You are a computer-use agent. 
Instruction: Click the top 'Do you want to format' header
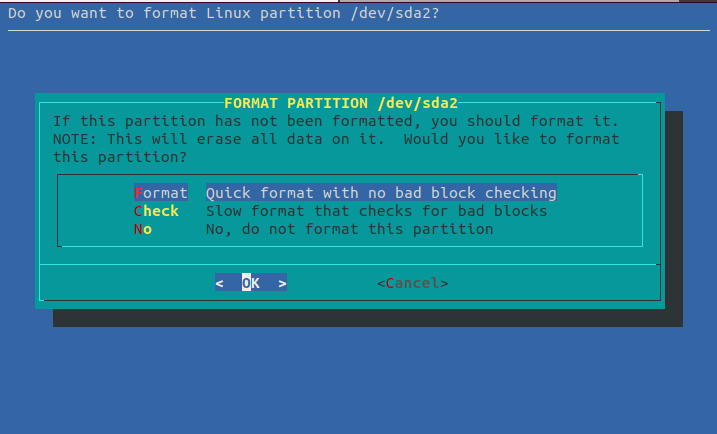(x=223, y=13)
